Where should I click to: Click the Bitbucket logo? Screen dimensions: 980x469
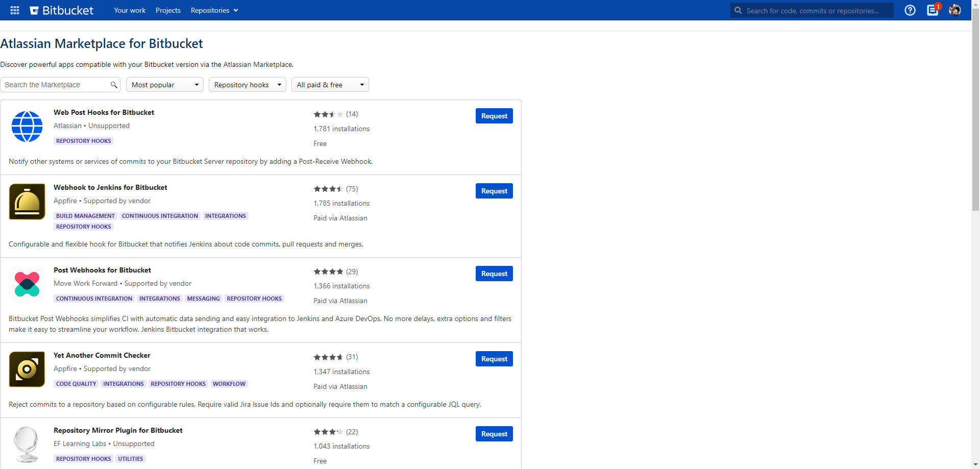[62, 10]
